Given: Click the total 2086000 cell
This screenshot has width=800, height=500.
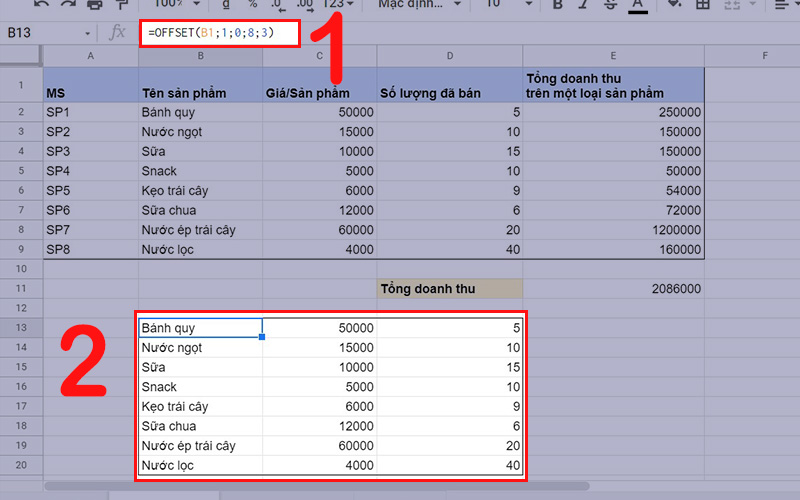Looking at the screenshot, I should pyautogui.click(x=613, y=289).
